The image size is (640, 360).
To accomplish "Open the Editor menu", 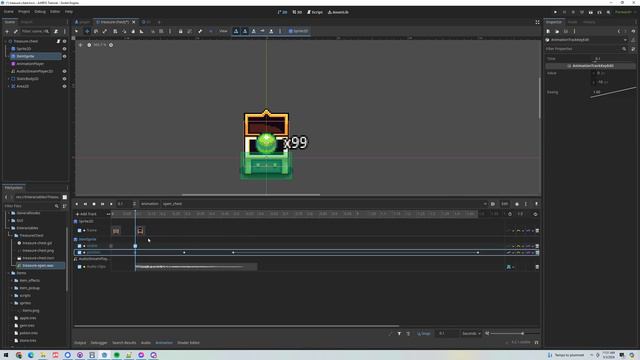I will [x=55, y=12].
